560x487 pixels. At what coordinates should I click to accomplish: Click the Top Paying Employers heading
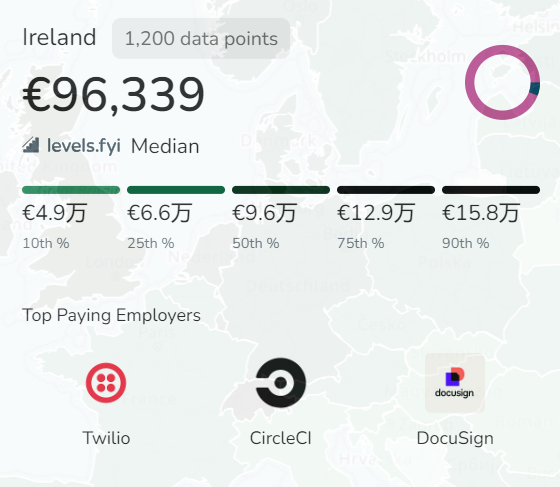(111, 316)
